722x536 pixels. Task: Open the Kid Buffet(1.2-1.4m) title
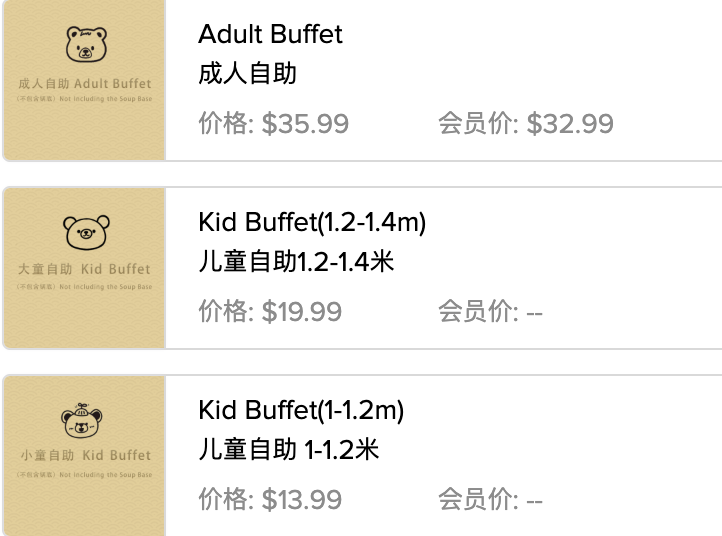(x=312, y=222)
